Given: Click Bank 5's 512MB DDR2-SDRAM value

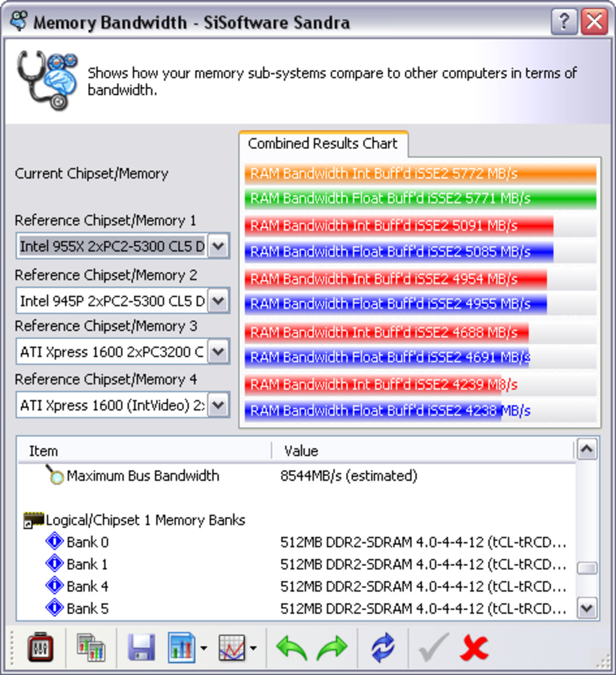Looking at the screenshot, I should (x=423, y=608).
